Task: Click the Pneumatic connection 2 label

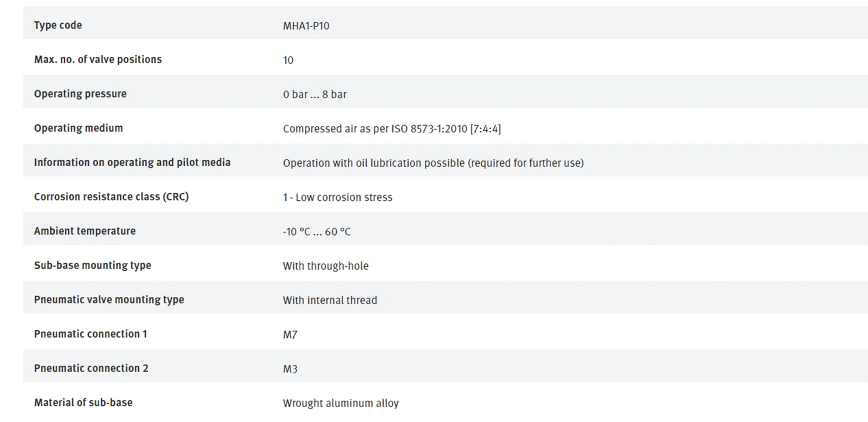Action: [91, 368]
